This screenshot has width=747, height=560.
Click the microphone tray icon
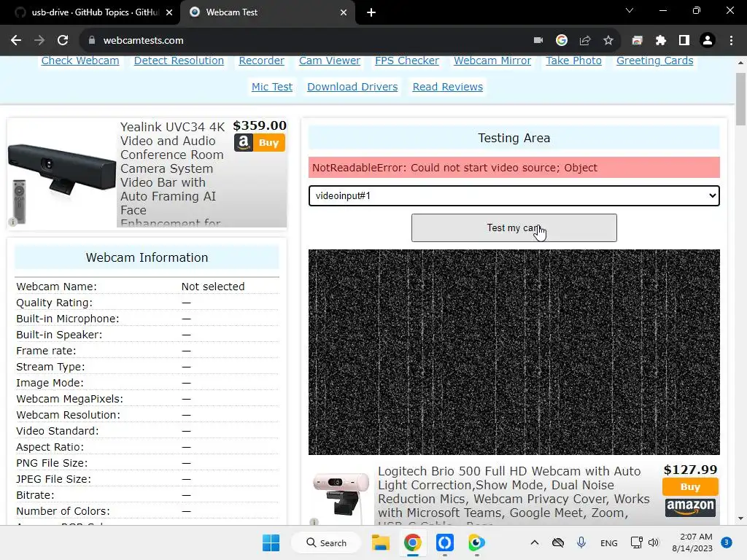coord(581,542)
